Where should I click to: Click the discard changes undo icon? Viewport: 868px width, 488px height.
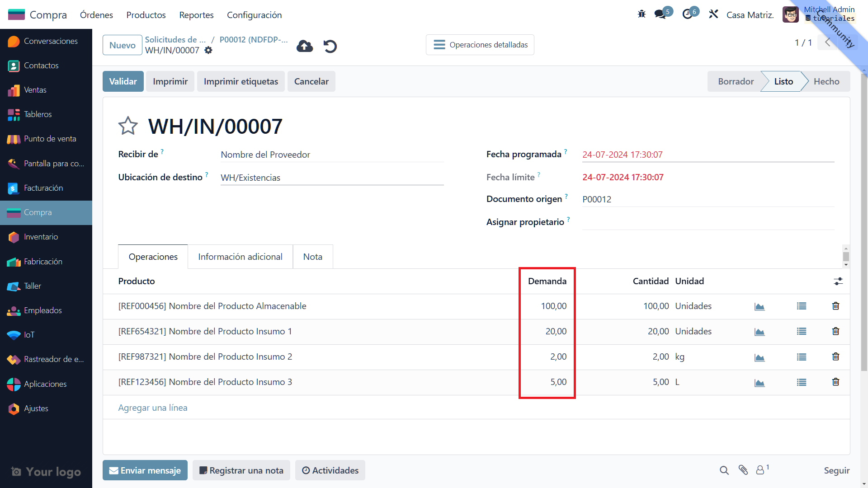pyautogui.click(x=330, y=46)
